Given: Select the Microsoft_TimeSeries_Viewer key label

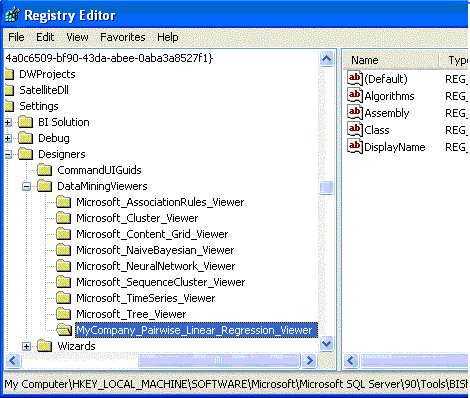Looking at the screenshot, I should 145,298.
